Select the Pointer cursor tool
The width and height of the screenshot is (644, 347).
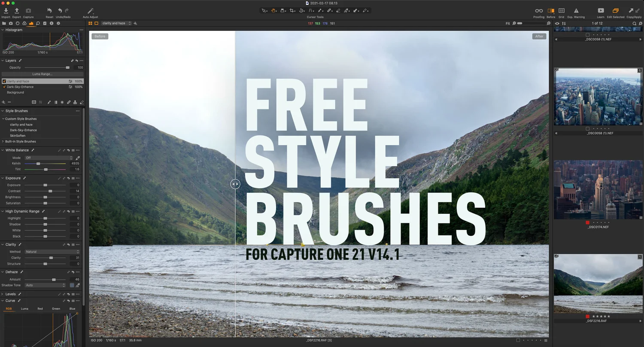[x=265, y=10]
